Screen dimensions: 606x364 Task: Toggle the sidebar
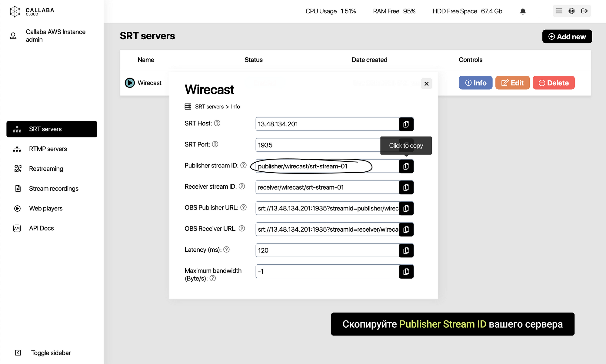pos(43,353)
